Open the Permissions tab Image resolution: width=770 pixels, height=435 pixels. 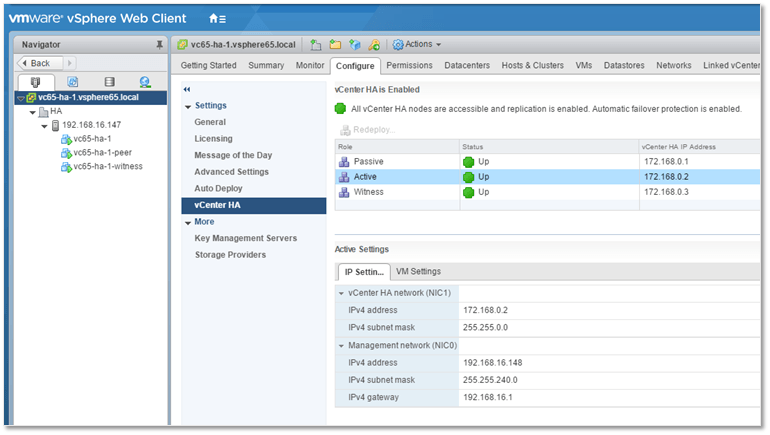(409, 65)
